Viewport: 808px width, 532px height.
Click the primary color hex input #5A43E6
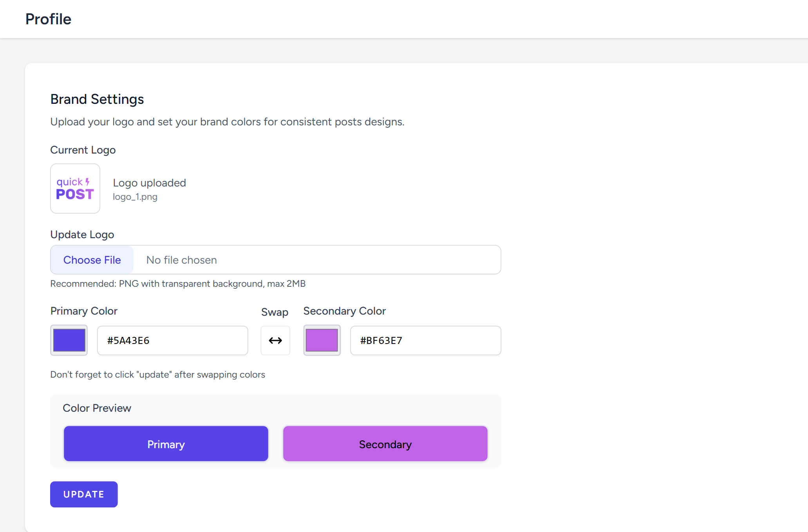[172, 340]
